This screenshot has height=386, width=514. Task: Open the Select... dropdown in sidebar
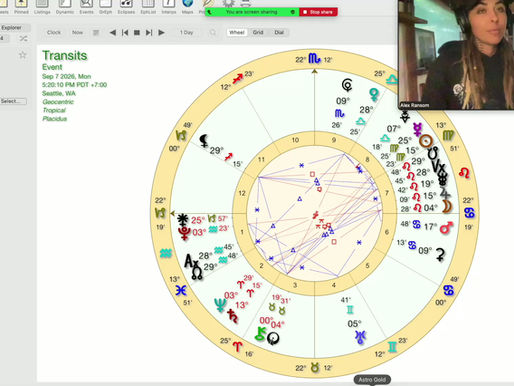13,101
